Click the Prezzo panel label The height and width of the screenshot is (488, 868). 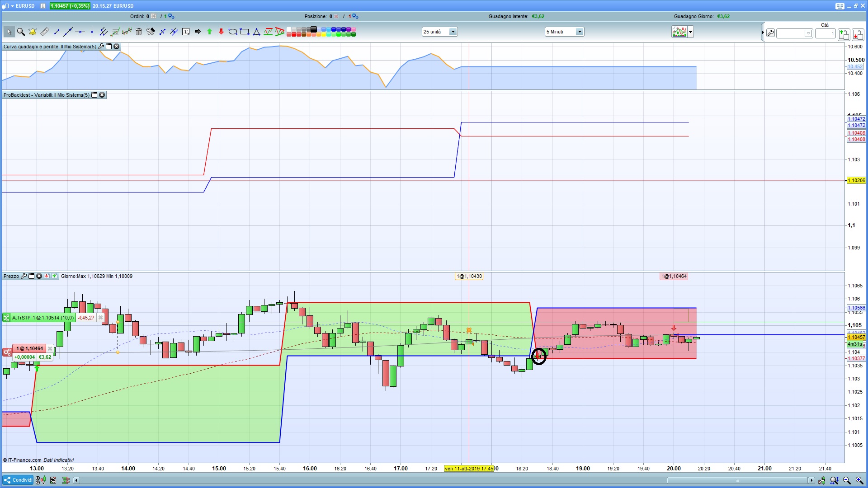[x=11, y=276]
